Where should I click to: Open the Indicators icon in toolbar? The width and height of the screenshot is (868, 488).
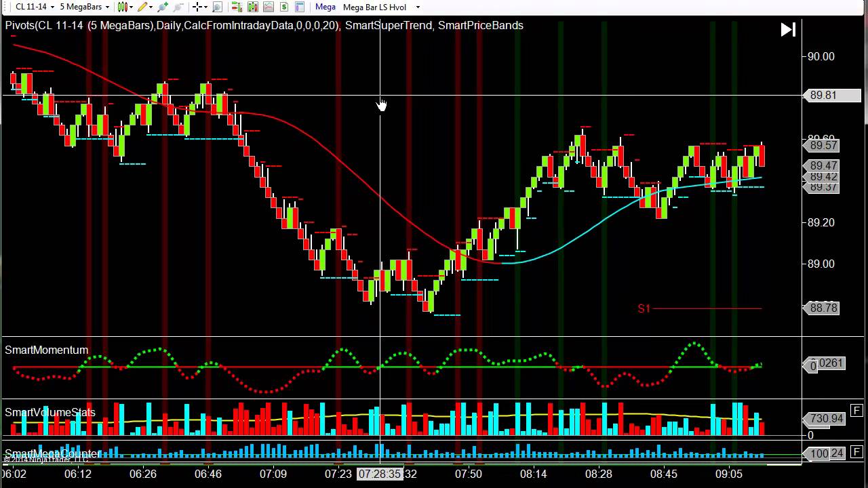(252, 7)
